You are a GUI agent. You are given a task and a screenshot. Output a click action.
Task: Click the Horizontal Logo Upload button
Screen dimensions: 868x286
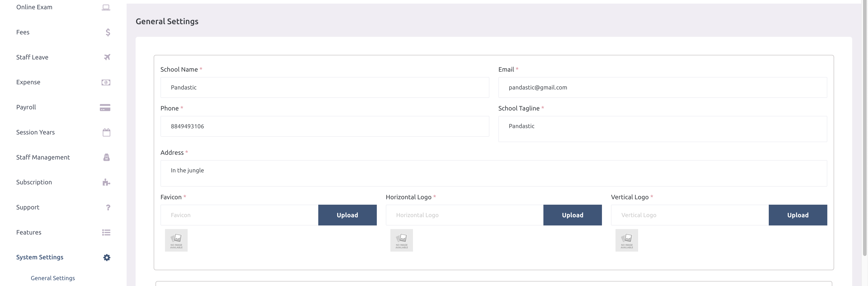tap(573, 215)
